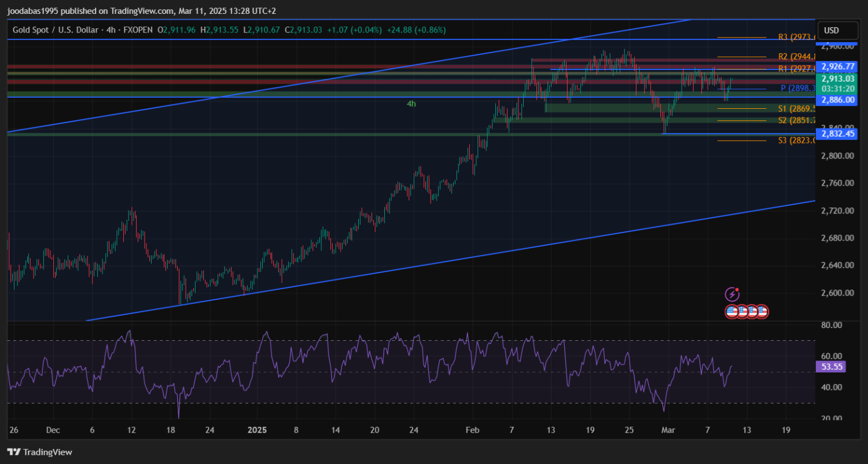868x464 pixels.
Task: Click the S1 pivot support label
Action: click(796, 108)
